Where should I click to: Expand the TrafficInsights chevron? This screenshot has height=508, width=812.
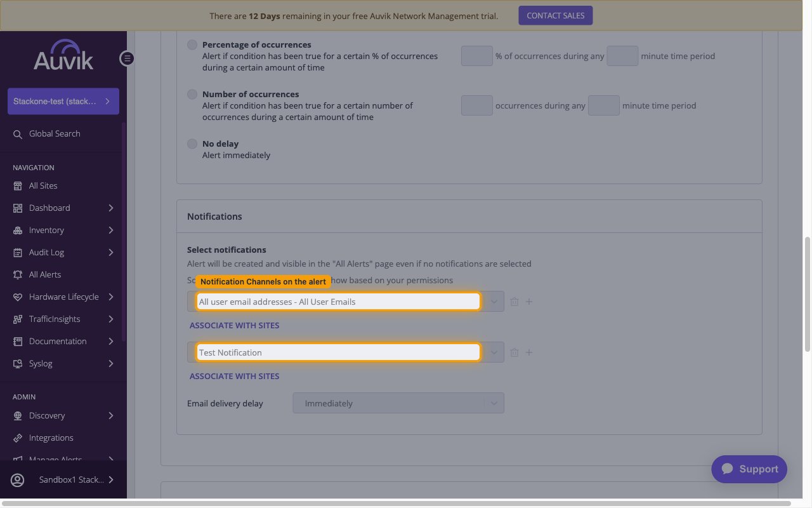(111, 319)
